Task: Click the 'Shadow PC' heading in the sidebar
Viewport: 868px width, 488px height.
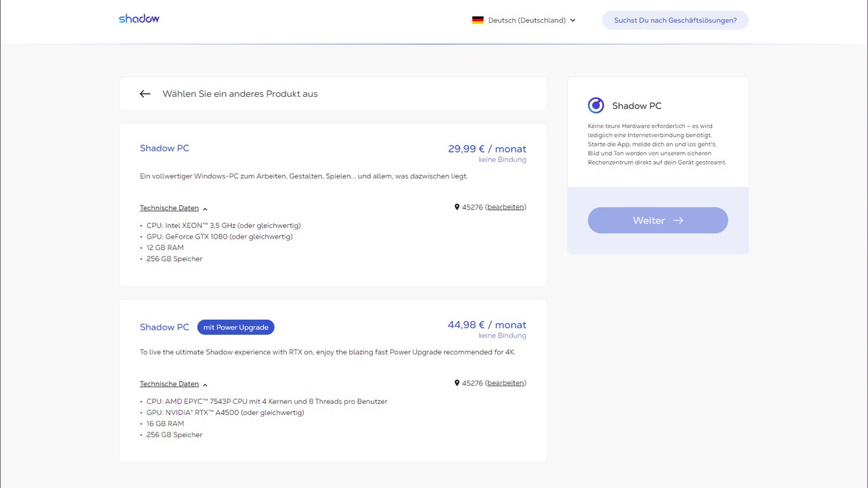Action: pyautogui.click(x=637, y=106)
